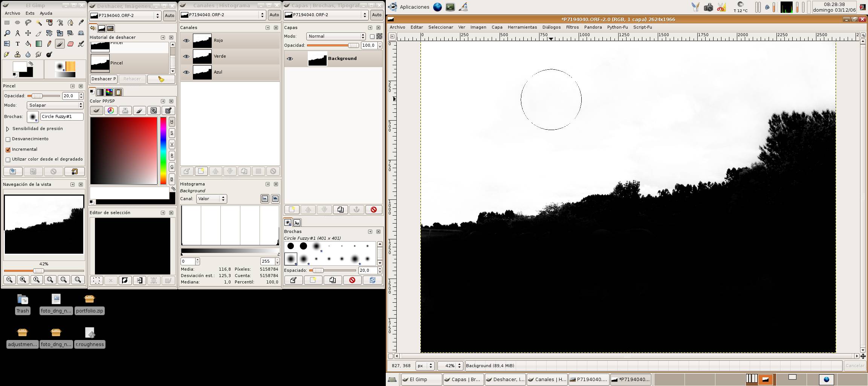Enable the Desvanecimiento checkbox
The image size is (868, 386).
[8, 139]
